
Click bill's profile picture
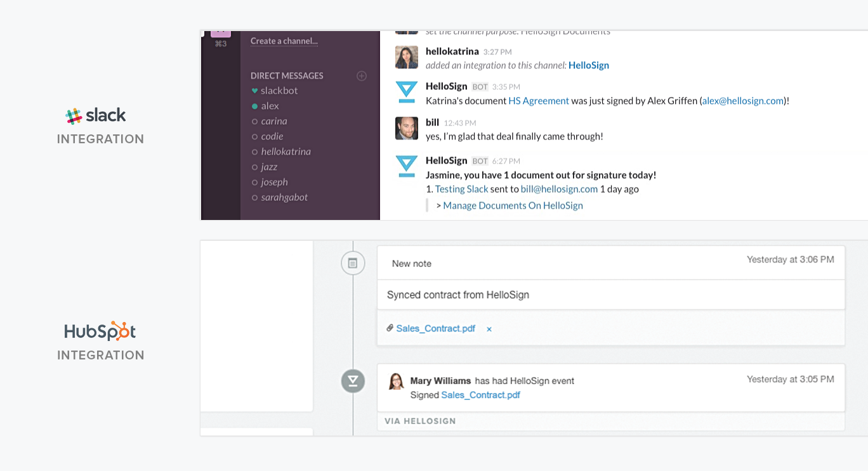[x=407, y=128]
